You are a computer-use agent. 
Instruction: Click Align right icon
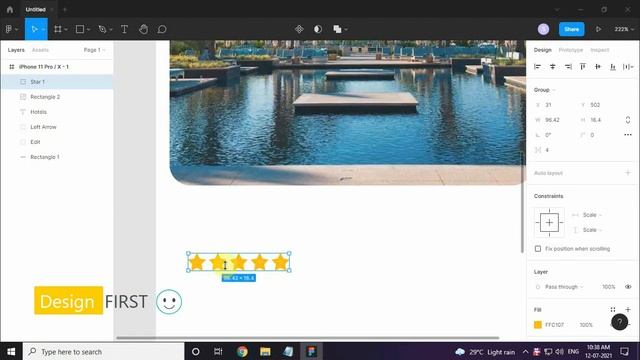coord(568,67)
